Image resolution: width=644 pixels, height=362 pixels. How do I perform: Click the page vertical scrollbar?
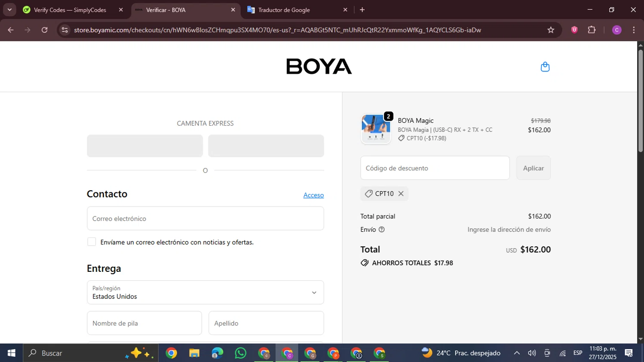pos(640,101)
